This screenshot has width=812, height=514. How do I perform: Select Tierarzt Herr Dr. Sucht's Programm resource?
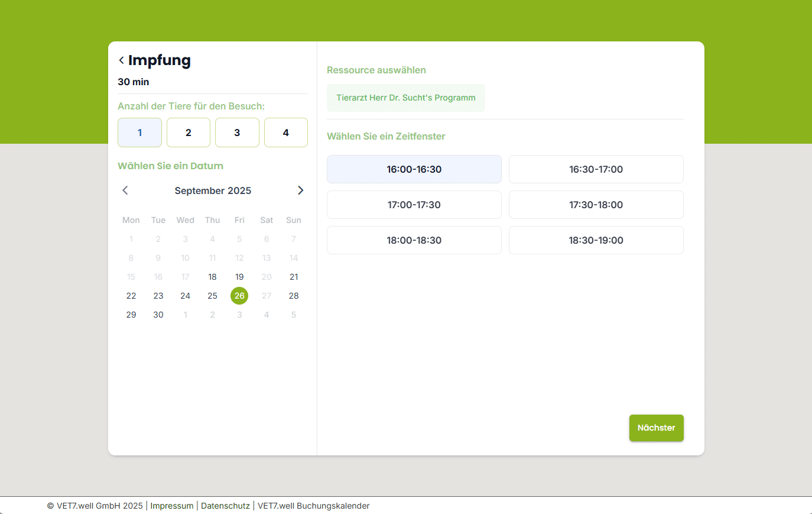pyautogui.click(x=406, y=98)
